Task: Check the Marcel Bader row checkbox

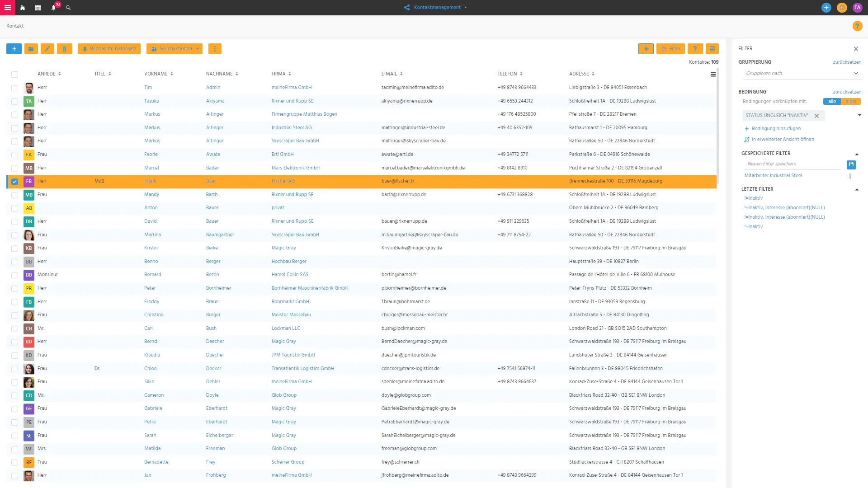Action: pyautogui.click(x=14, y=169)
